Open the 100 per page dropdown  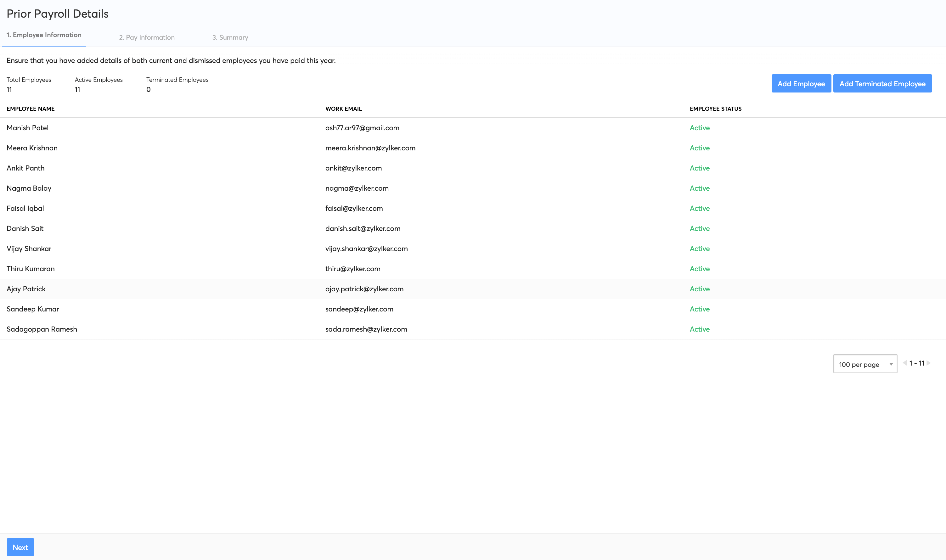[x=865, y=364]
